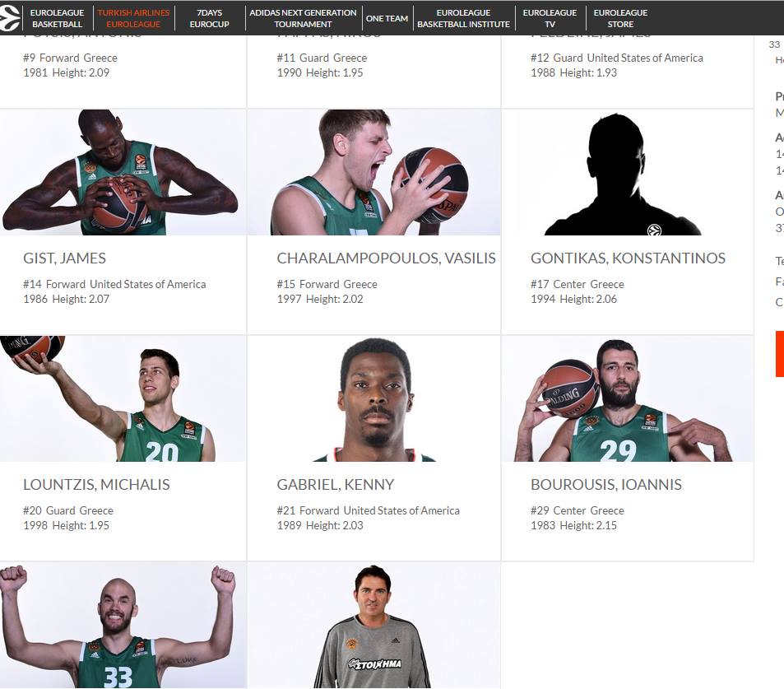Open Gist, James player name link
Viewport: 784px width, 689px height.
click(x=64, y=258)
